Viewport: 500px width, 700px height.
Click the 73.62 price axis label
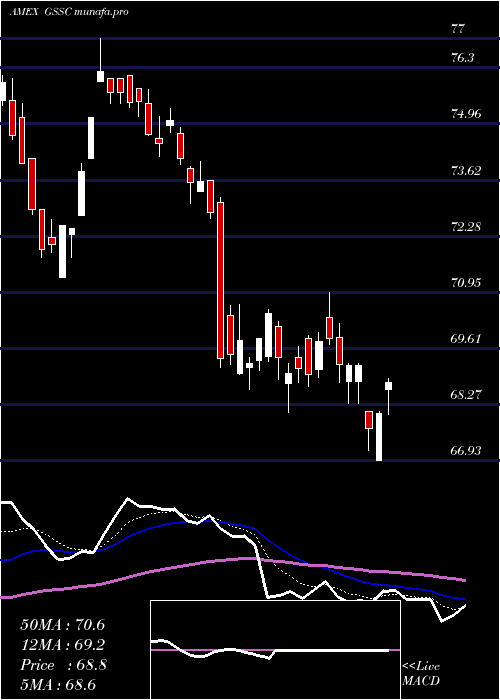click(x=466, y=171)
